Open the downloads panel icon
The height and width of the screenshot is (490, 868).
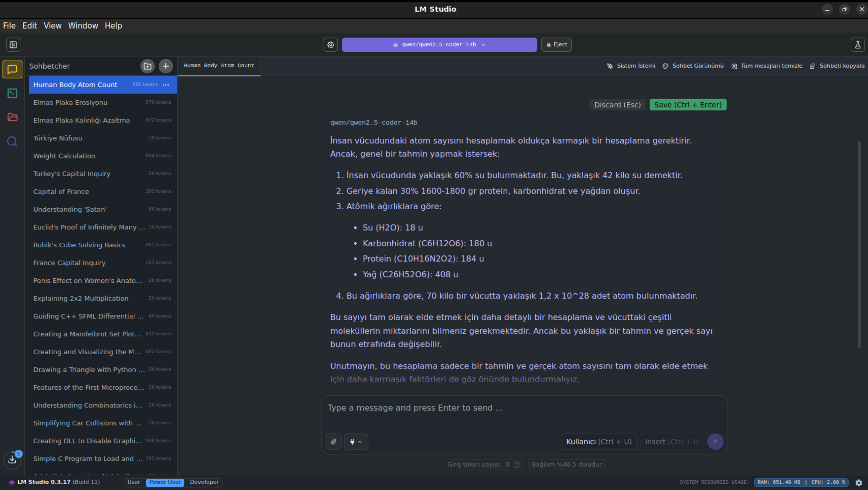click(12, 459)
